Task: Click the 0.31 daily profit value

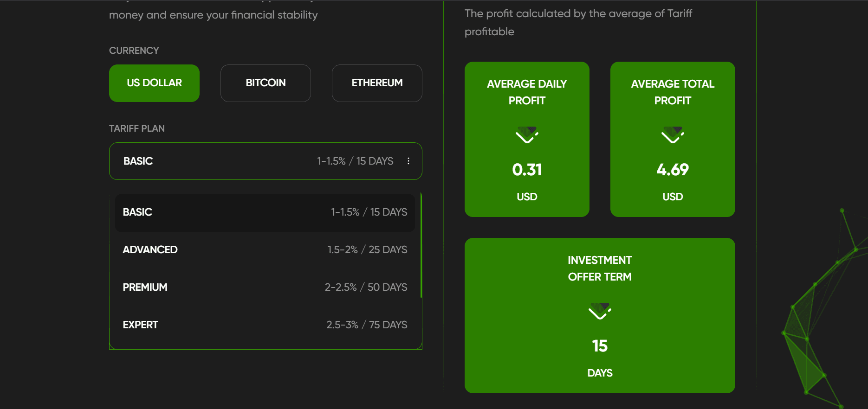Action: [x=527, y=170]
